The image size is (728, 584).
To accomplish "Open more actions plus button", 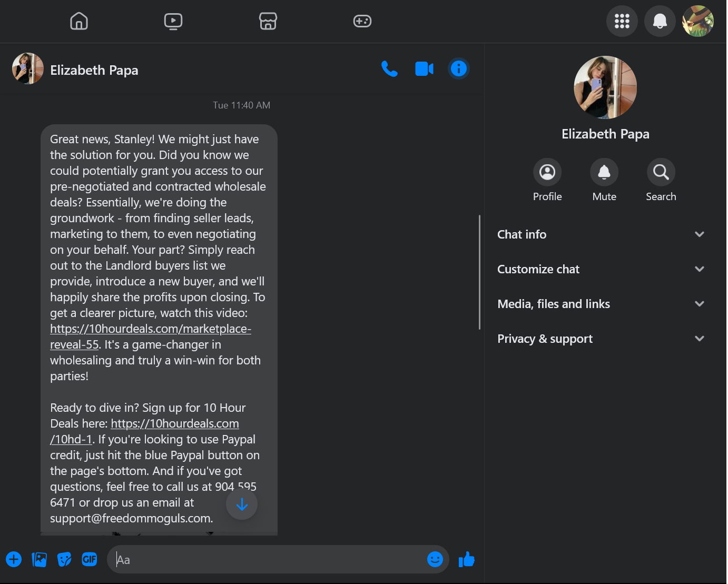I will coord(14,559).
